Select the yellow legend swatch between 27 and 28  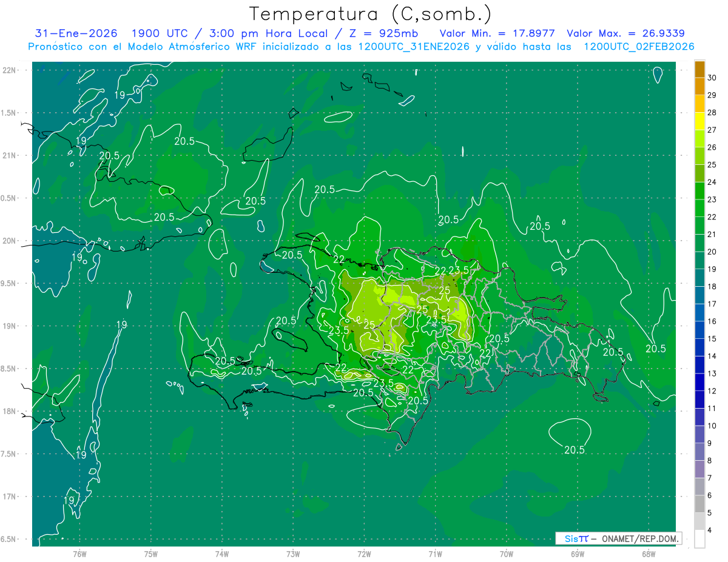coord(699,121)
